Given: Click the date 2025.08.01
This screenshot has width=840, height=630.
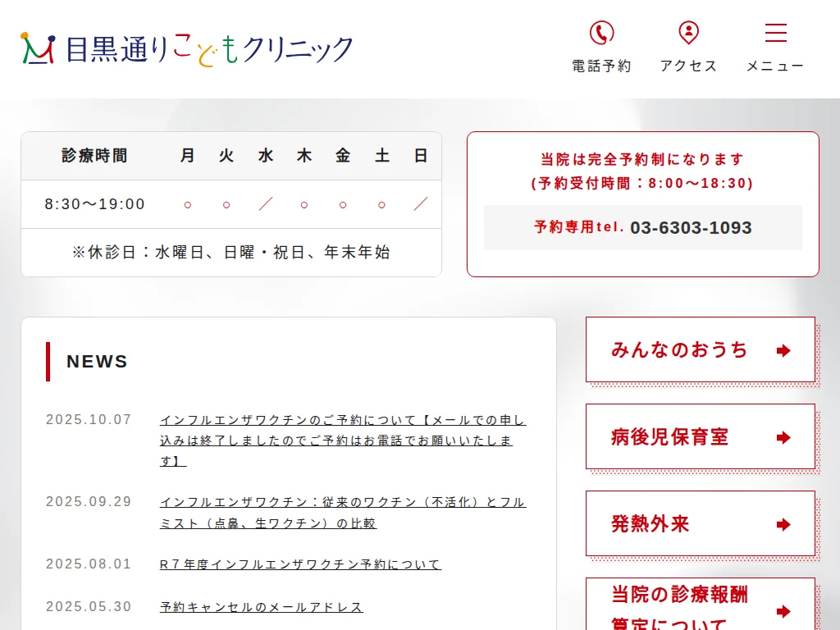Looking at the screenshot, I should pyautogui.click(x=89, y=564).
